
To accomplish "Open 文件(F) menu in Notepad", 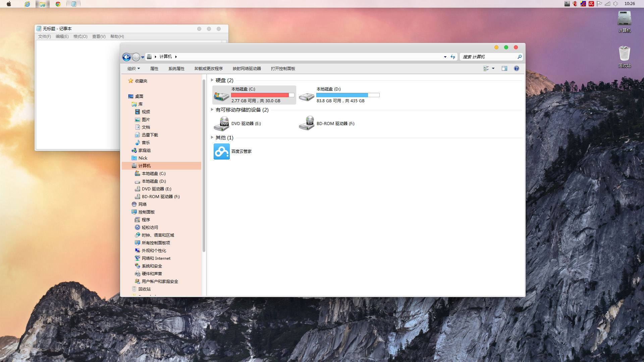I will tap(45, 37).
